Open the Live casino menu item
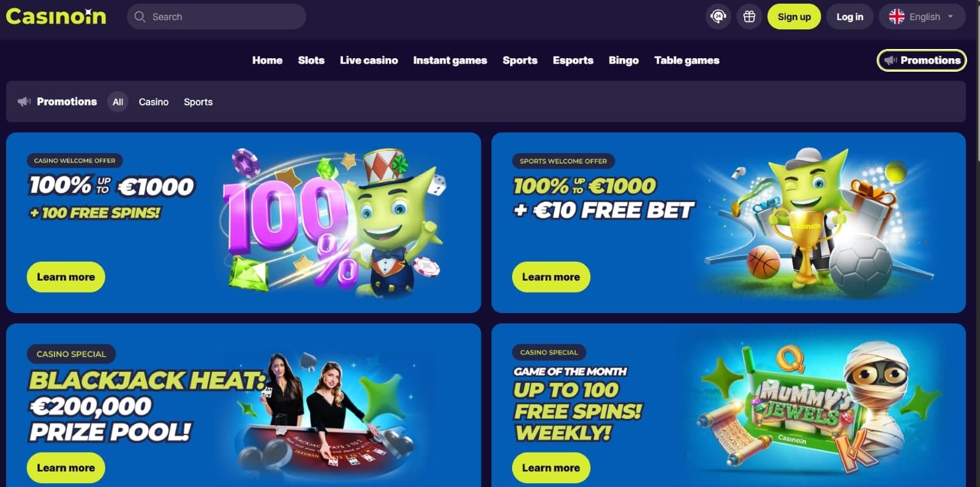The width and height of the screenshot is (980, 487). coord(369,60)
